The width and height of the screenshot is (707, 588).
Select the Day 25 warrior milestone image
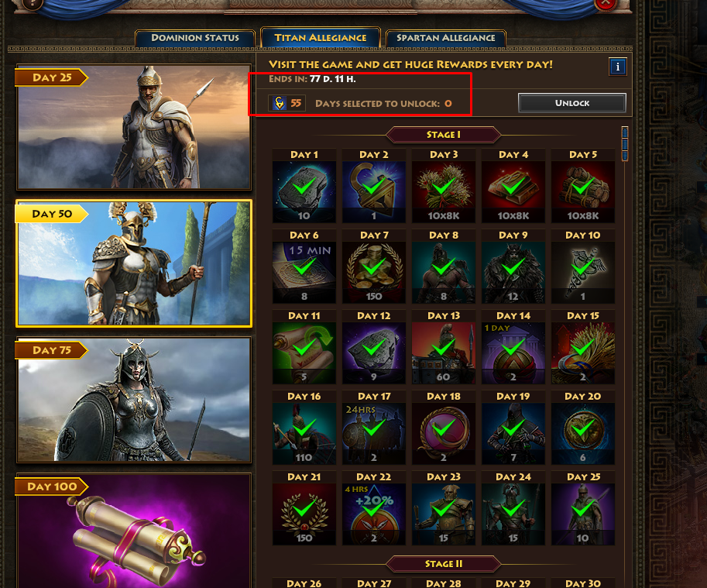coord(134,127)
